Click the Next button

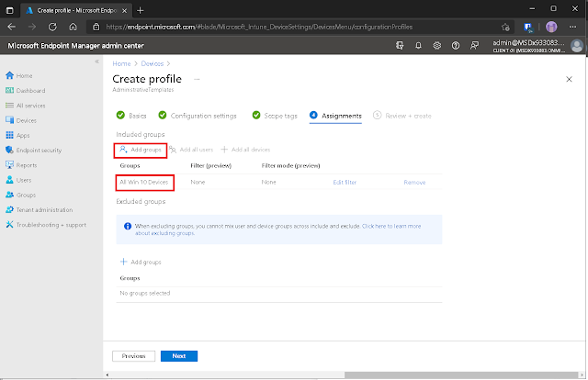coord(179,356)
